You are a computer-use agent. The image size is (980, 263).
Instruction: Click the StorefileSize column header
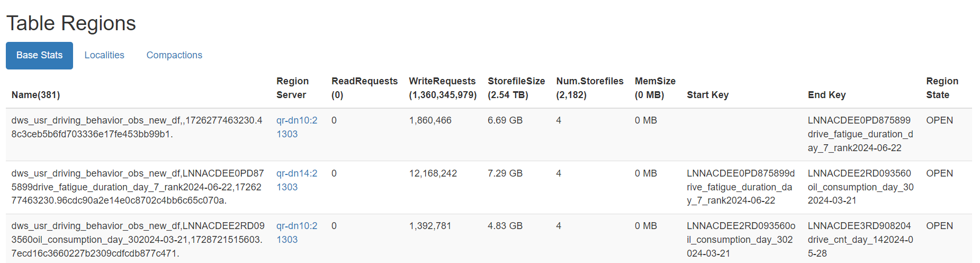coord(516,88)
